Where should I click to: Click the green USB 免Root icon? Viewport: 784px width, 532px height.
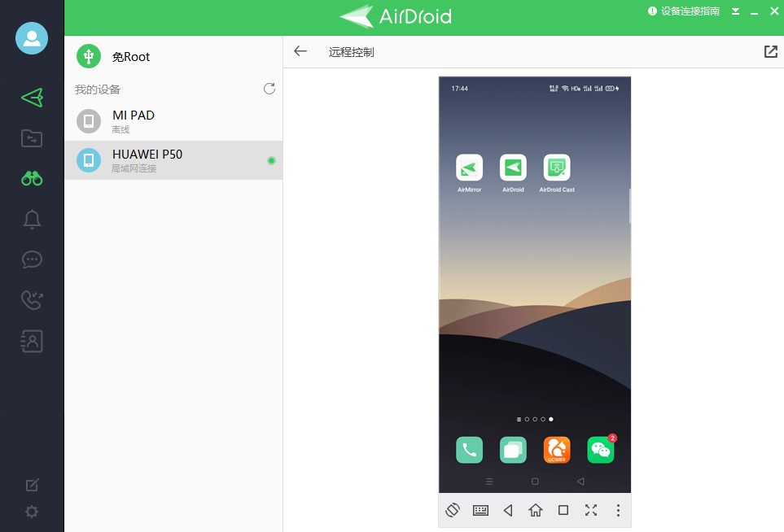click(x=89, y=56)
